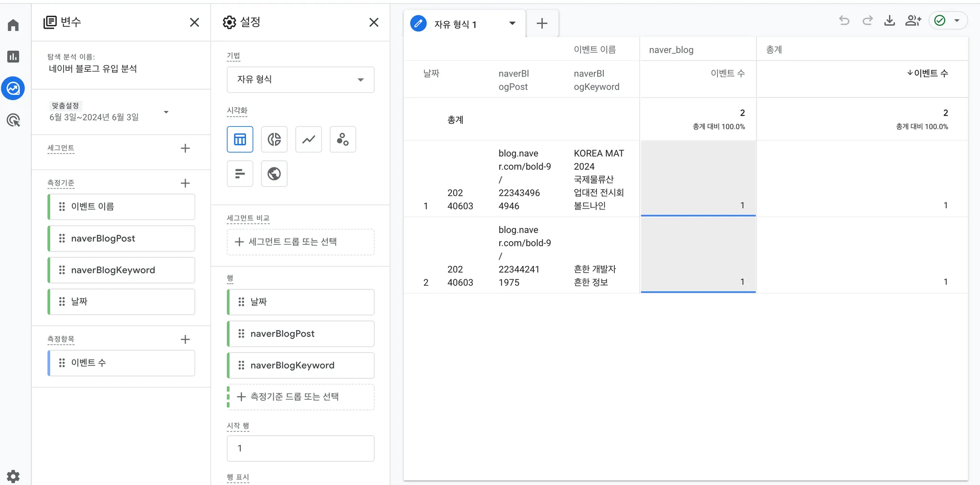The height and width of the screenshot is (485, 980).
Task: Select the line chart visualization
Action: [x=309, y=139]
